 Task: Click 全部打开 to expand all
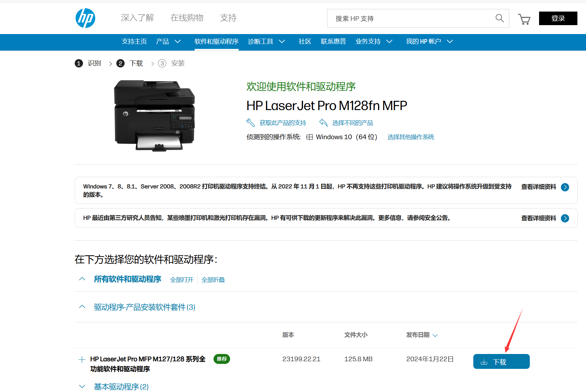[x=182, y=280]
